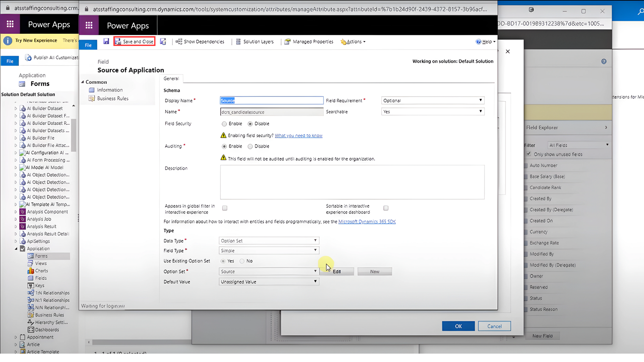Collapse the Common section
The image size is (644, 362).
(x=83, y=82)
